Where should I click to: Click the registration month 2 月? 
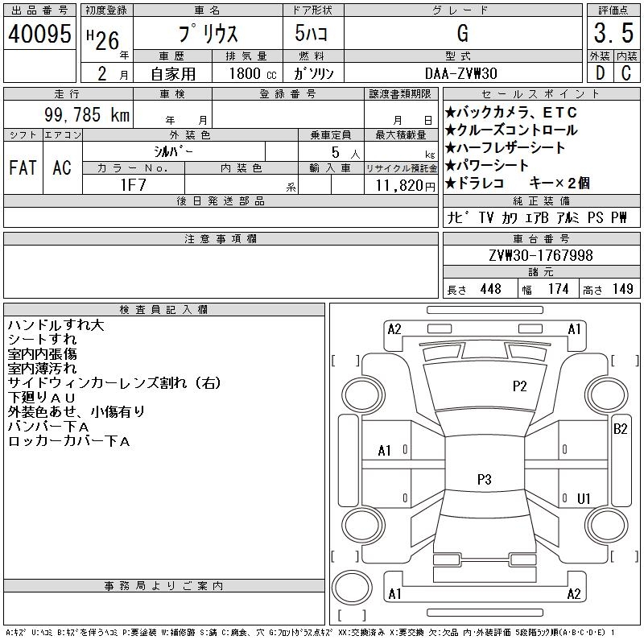(x=113, y=74)
